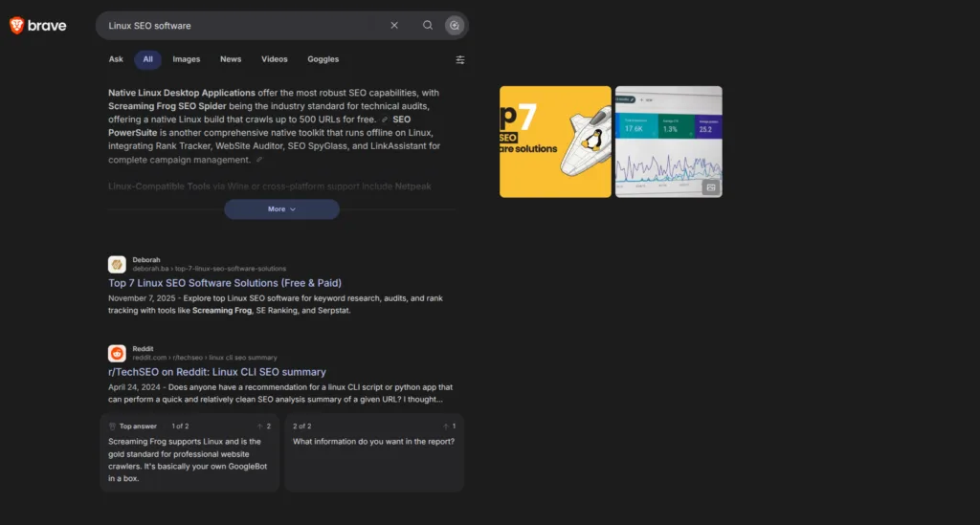The height and width of the screenshot is (525, 980).
Task: Click the reddit.com breadcrumb URL
Action: (205, 358)
